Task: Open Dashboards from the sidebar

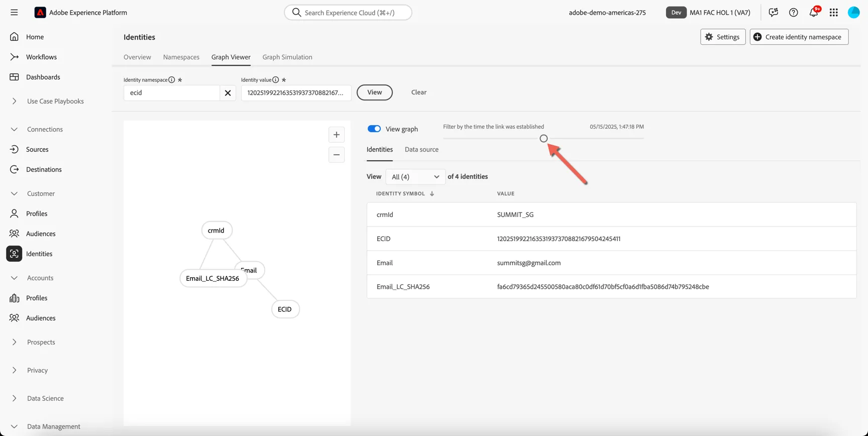Action: [x=43, y=77]
